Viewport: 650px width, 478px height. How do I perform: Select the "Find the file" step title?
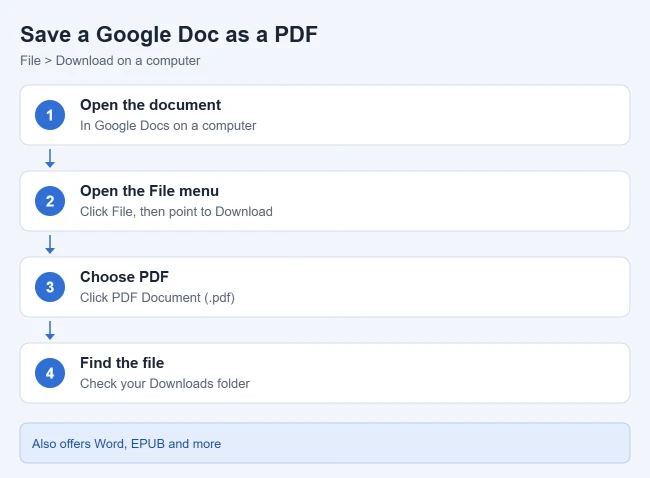(122, 363)
